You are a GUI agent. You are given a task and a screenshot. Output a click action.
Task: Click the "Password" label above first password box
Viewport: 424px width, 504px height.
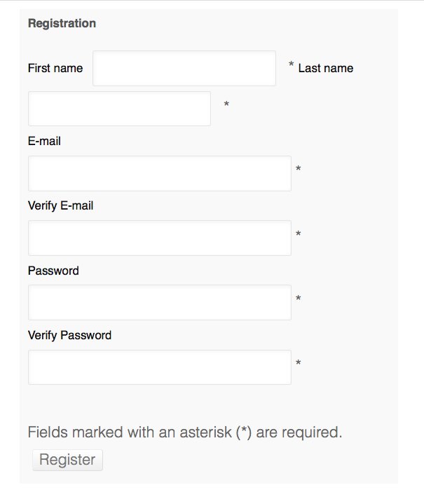coord(53,271)
